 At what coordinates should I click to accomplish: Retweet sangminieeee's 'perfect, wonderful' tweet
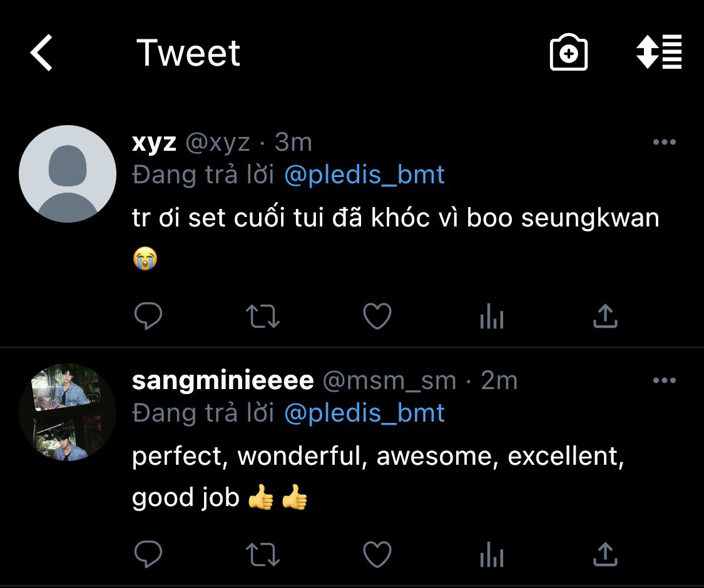[x=263, y=554]
